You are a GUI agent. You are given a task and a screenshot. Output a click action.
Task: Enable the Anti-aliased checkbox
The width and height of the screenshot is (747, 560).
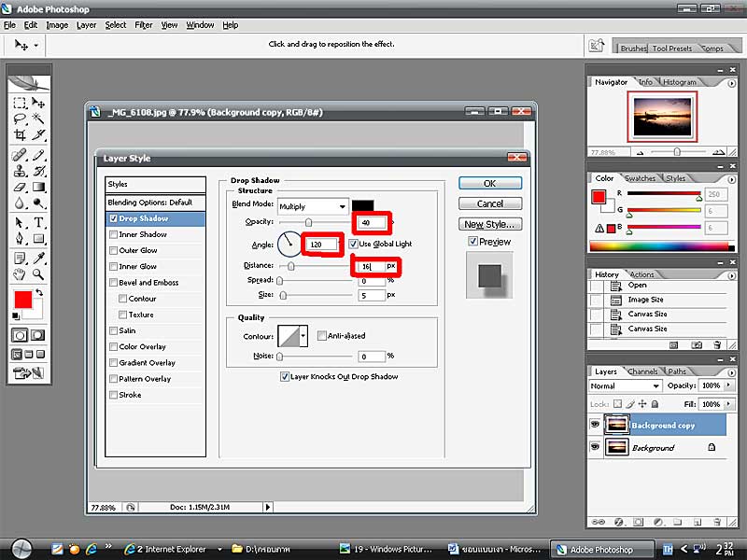(x=321, y=336)
